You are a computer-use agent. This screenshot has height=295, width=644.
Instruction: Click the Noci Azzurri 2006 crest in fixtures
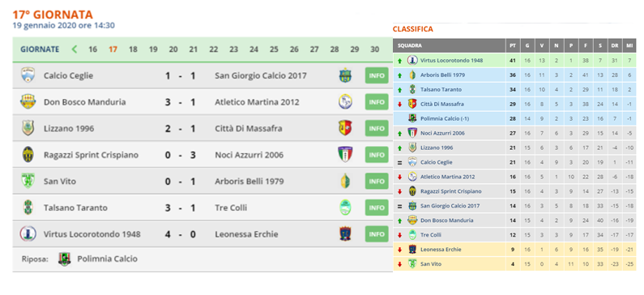[345, 155]
